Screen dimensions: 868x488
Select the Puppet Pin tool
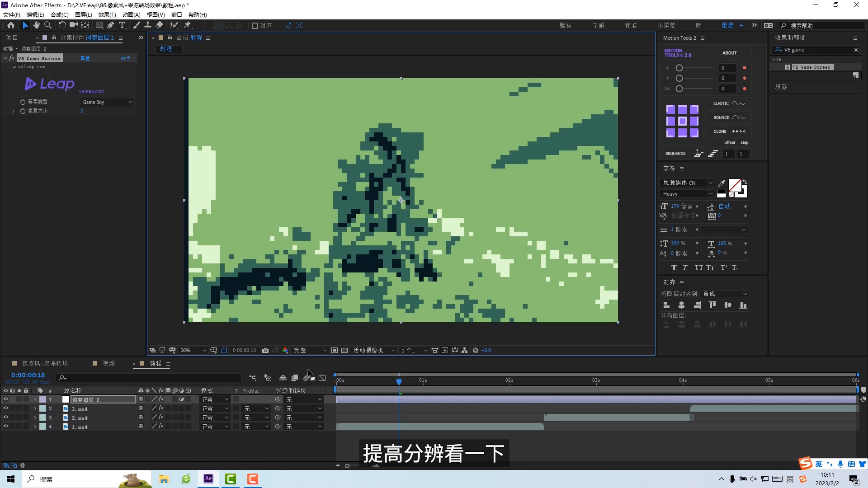[x=188, y=25]
